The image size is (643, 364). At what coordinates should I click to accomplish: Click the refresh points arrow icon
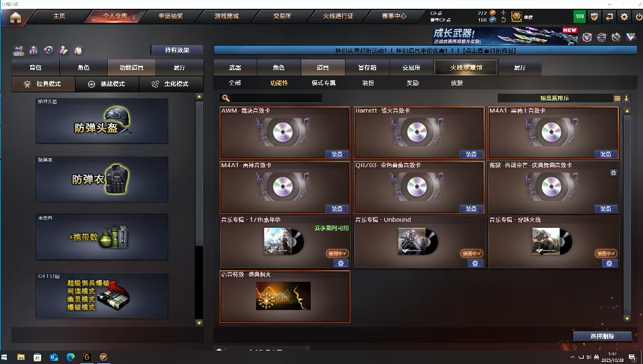(x=503, y=20)
